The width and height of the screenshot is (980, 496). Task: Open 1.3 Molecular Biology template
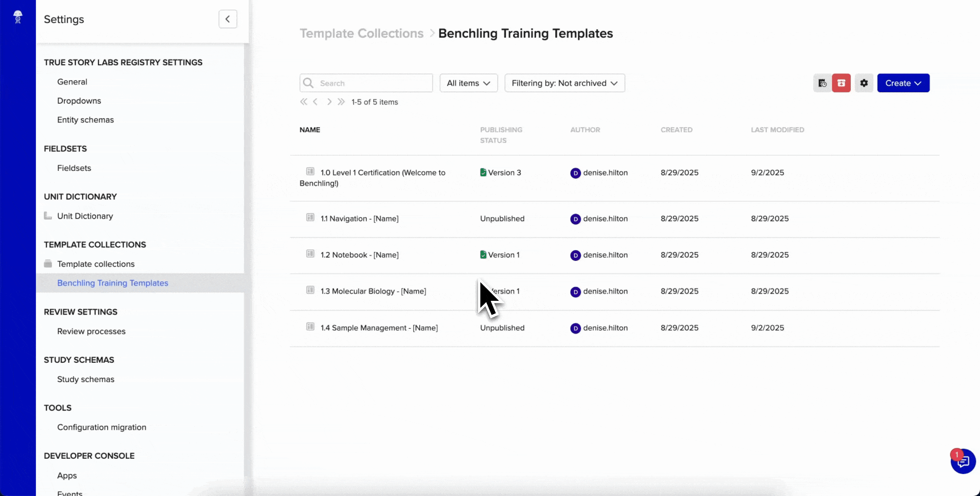[x=373, y=291]
